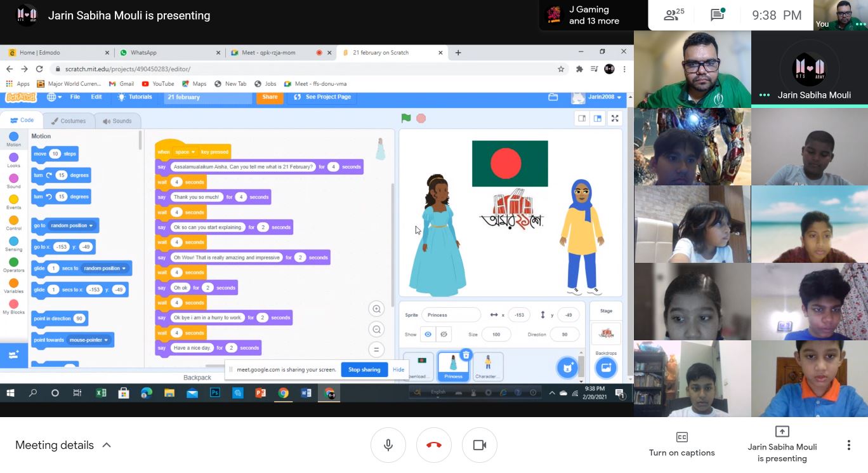Click the Sprite name field Princess
Image resolution: width=868 pixels, height=473 pixels.
coord(450,315)
